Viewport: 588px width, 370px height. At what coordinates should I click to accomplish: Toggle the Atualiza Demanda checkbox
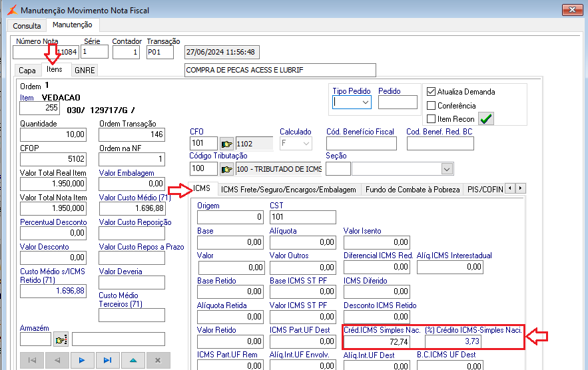coord(432,91)
